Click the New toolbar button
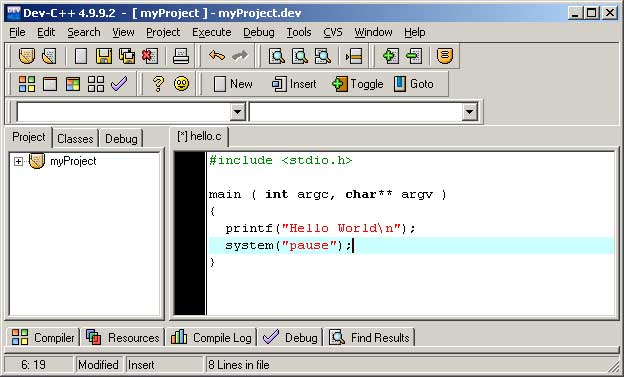The height and width of the screenshot is (377, 624). click(x=233, y=84)
